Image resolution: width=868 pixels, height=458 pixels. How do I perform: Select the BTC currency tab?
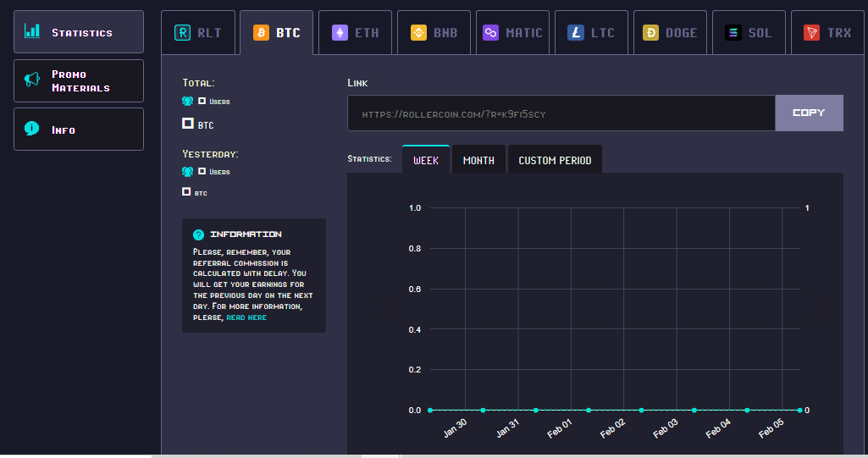pos(277,33)
